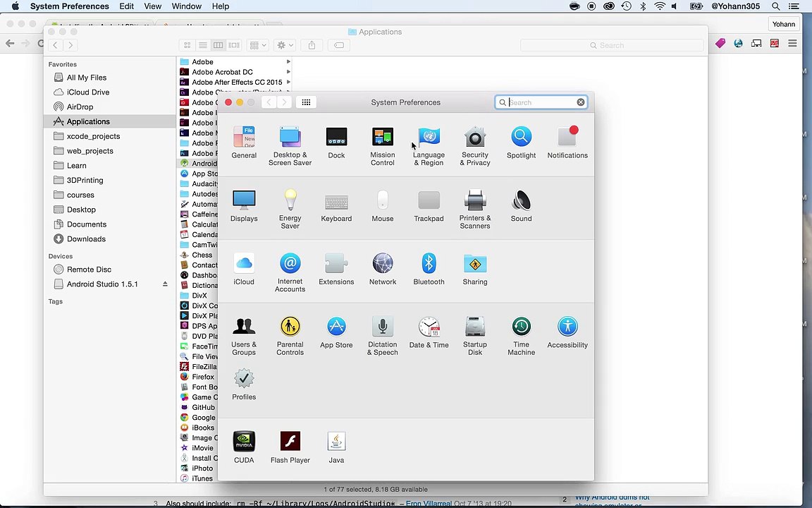The height and width of the screenshot is (508, 812).
Task: Open Parental Controls preferences
Action: coord(290,335)
